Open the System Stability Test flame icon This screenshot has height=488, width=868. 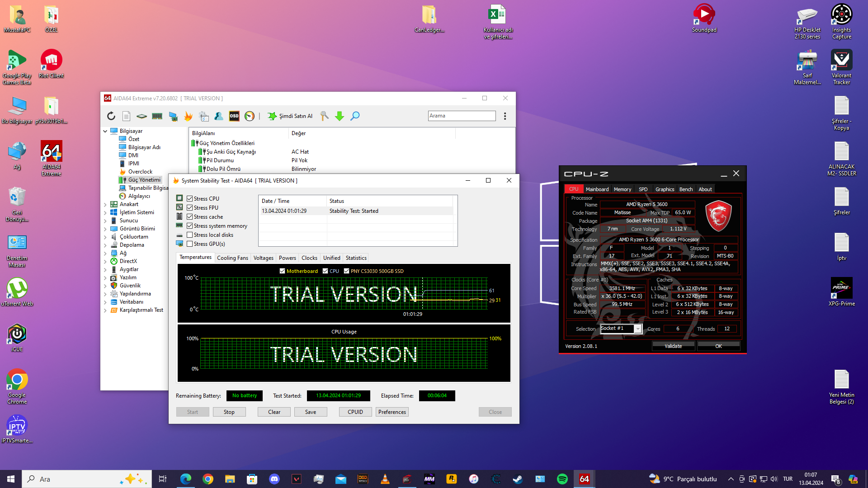click(x=188, y=116)
